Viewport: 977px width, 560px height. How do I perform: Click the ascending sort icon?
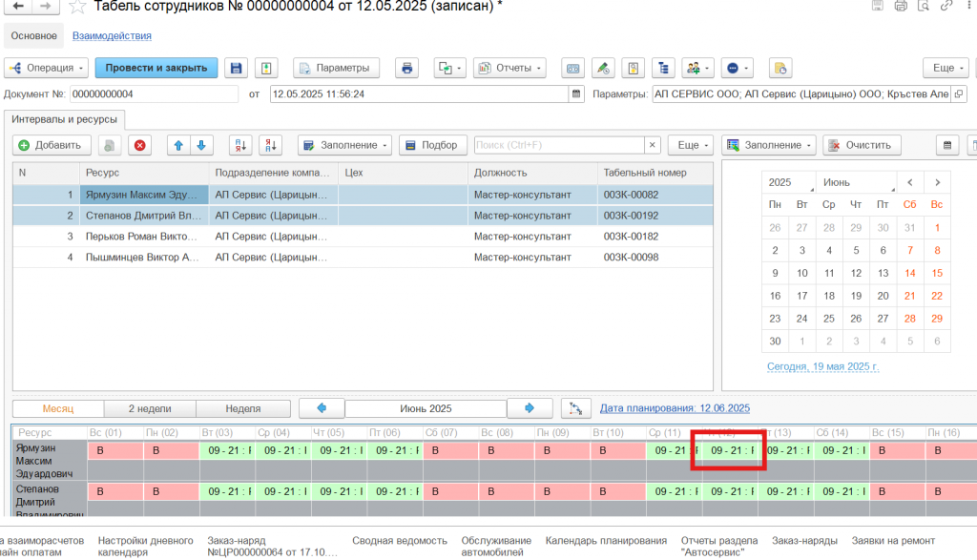pos(240,145)
